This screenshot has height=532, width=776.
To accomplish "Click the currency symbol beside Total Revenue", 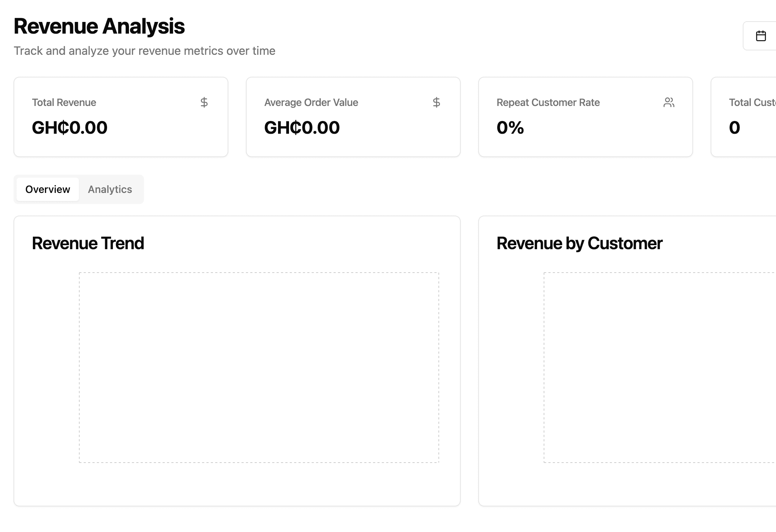I will pyautogui.click(x=204, y=102).
